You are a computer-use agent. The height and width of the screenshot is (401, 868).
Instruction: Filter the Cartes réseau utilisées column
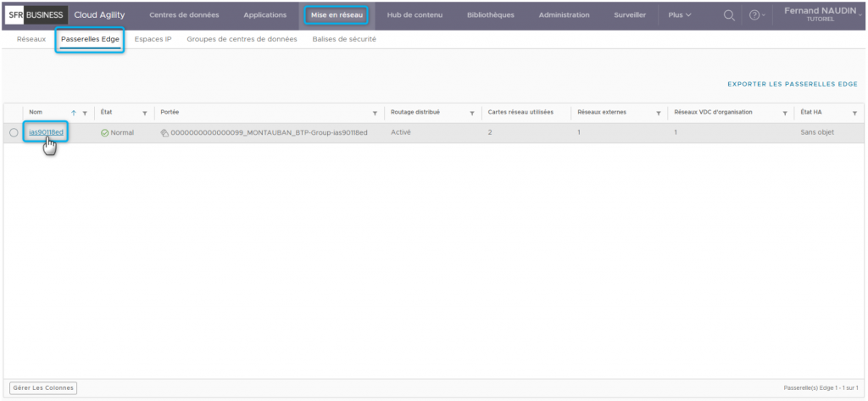[x=561, y=113]
